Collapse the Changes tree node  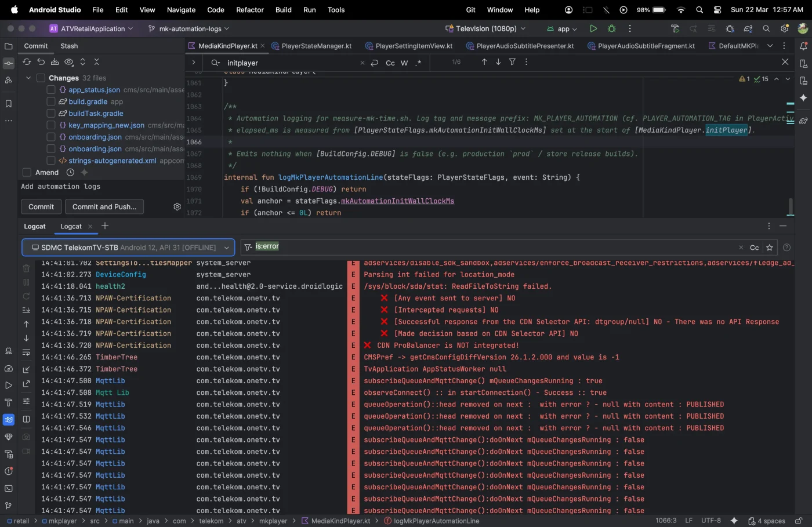[x=28, y=78]
